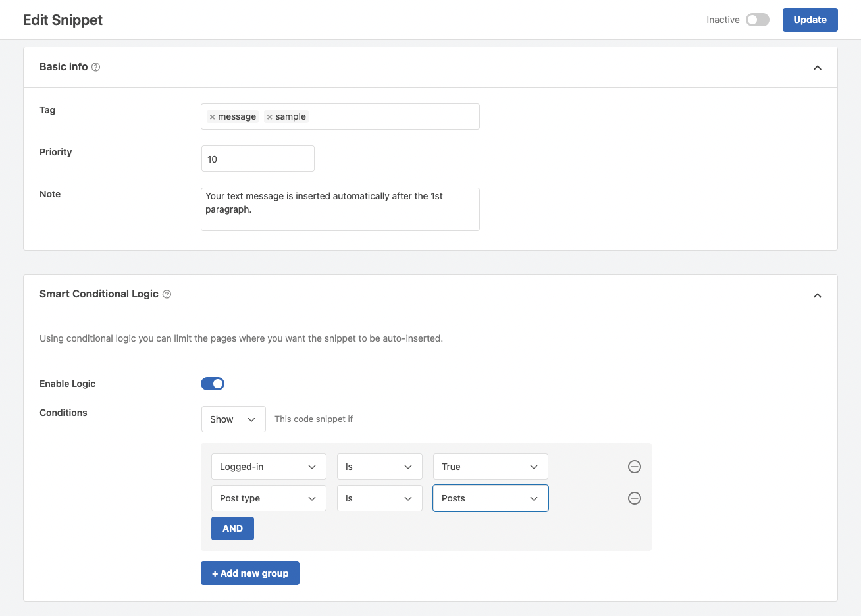The width and height of the screenshot is (861, 616).
Task: Click into the Note text area
Action: (340, 209)
